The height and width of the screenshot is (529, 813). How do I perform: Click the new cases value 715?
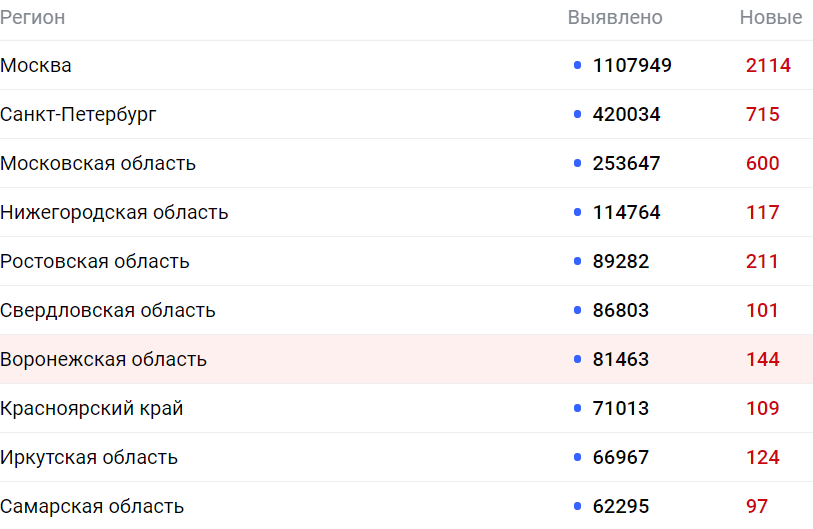point(763,114)
